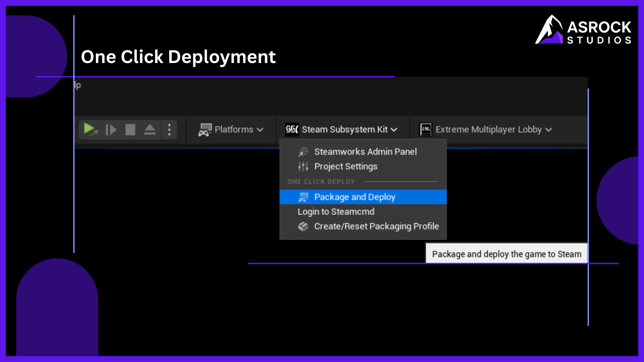Viewport: 644px width, 362px height.
Task: Click the globe icon beside Steamworks Admin Panel
Action: 303,152
